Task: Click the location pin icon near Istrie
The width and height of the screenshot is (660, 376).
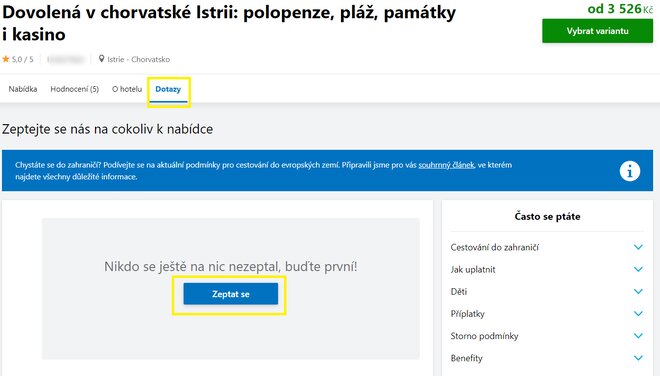Action: pos(101,59)
